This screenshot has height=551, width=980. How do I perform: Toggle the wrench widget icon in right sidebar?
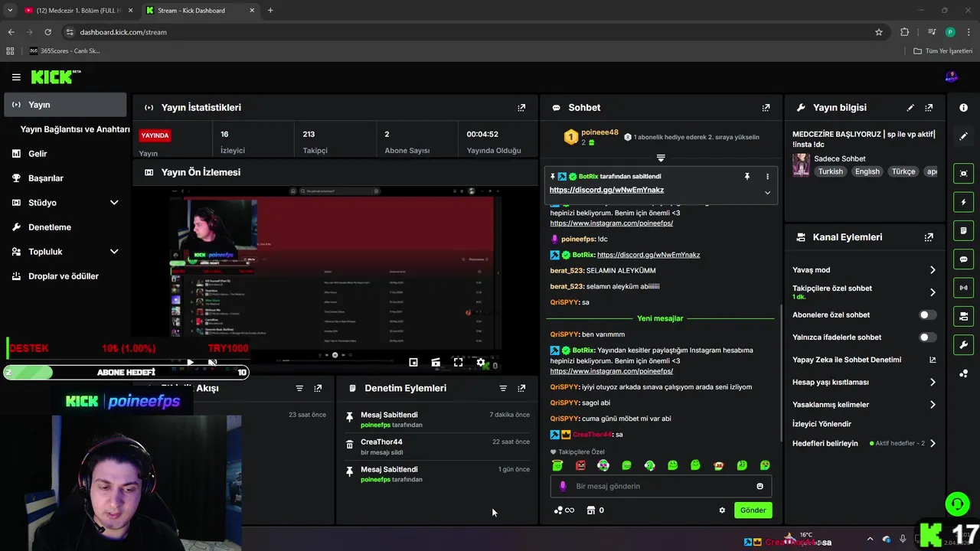click(964, 344)
